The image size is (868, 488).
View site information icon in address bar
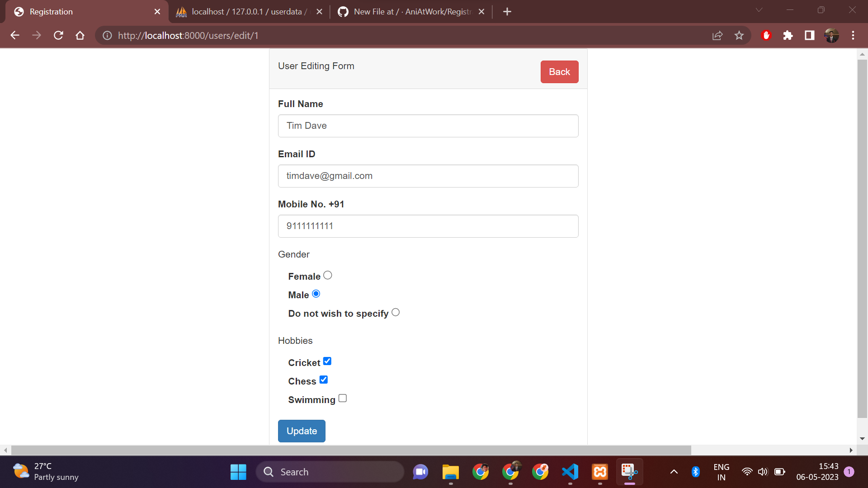pos(107,35)
